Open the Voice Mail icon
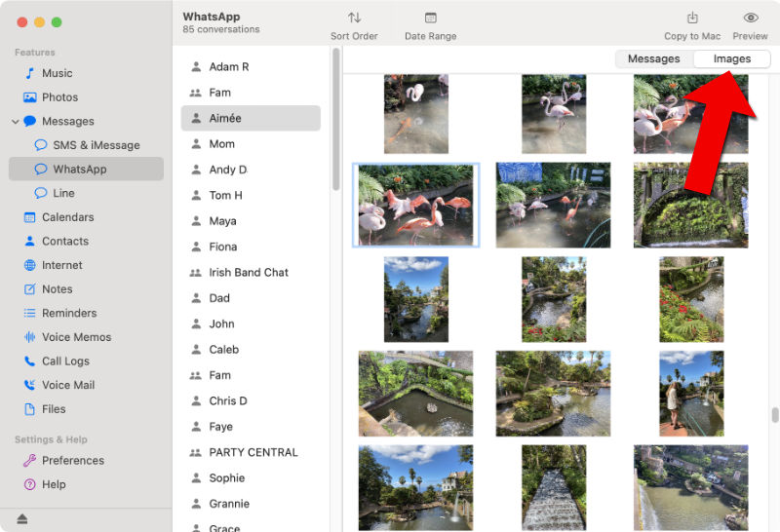 pos(30,385)
